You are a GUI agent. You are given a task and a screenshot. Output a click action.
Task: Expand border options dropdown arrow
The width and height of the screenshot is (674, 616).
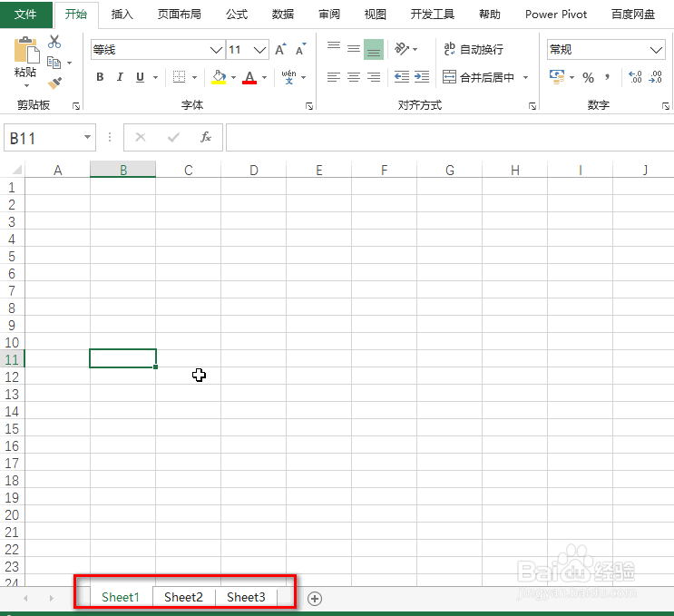(x=194, y=77)
